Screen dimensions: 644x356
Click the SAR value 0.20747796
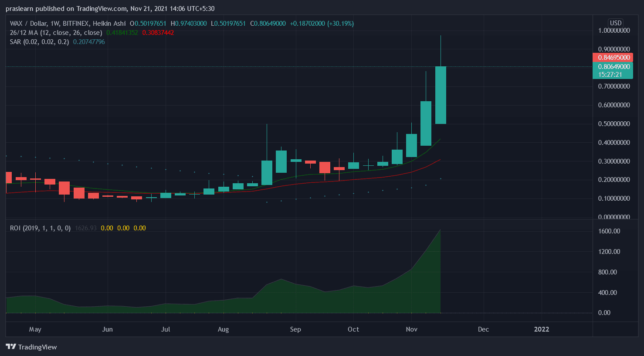tap(89, 42)
